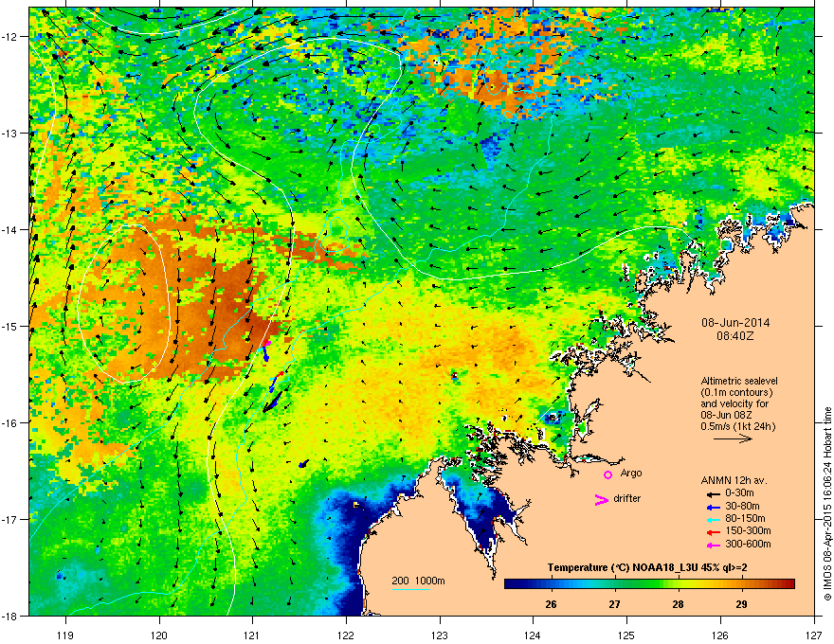The width and height of the screenshot is (834, 644).
Task: Click the latitude axis label -13
Action: 10,133
